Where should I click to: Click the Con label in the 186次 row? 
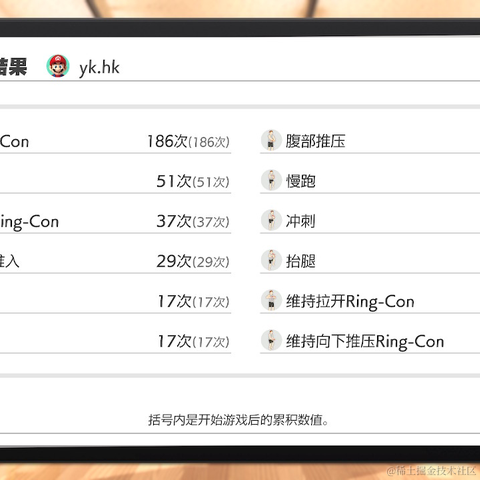14,142
